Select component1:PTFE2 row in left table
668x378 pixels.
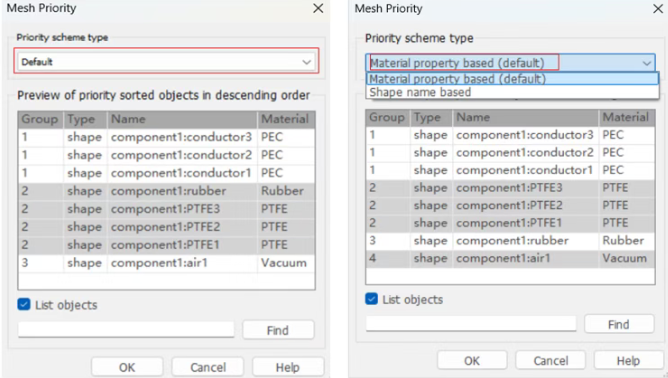click(167, 227)
